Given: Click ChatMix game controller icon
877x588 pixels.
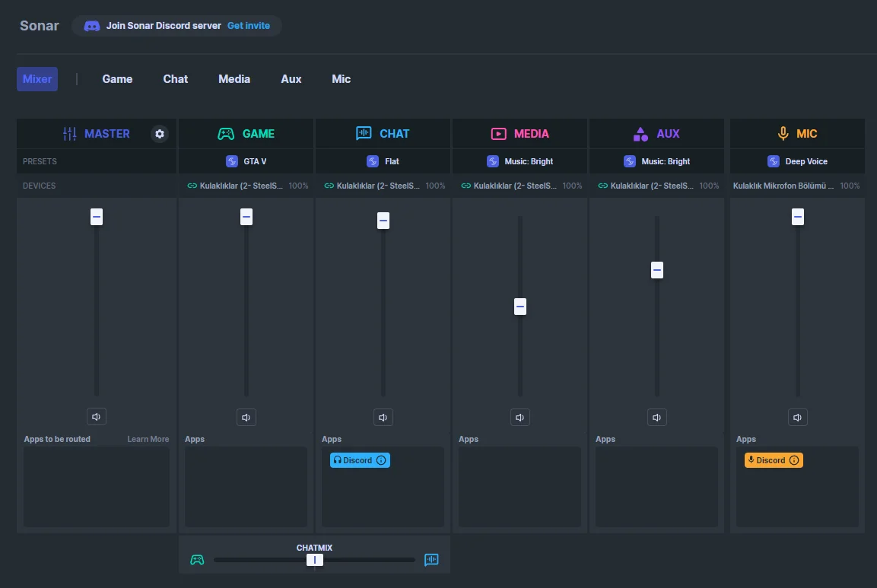Looking at the screenshot, I should (197, 560).
